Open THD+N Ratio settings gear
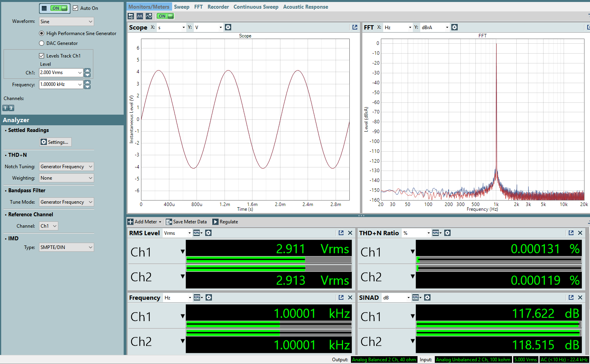This screenshot has width=590, height=364. click(x=447, y=233)
